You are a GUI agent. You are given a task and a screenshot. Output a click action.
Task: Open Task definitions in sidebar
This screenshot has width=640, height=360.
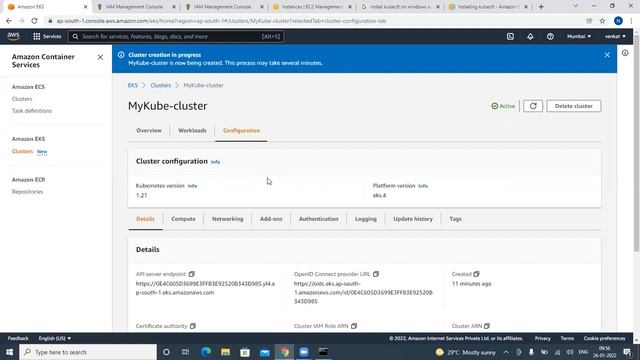click(x=32, y=111)
